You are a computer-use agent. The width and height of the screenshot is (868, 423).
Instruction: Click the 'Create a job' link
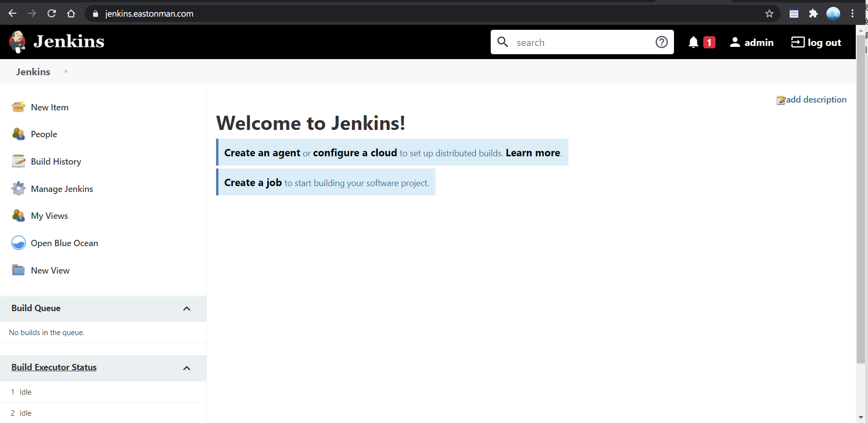click(253, 183)
